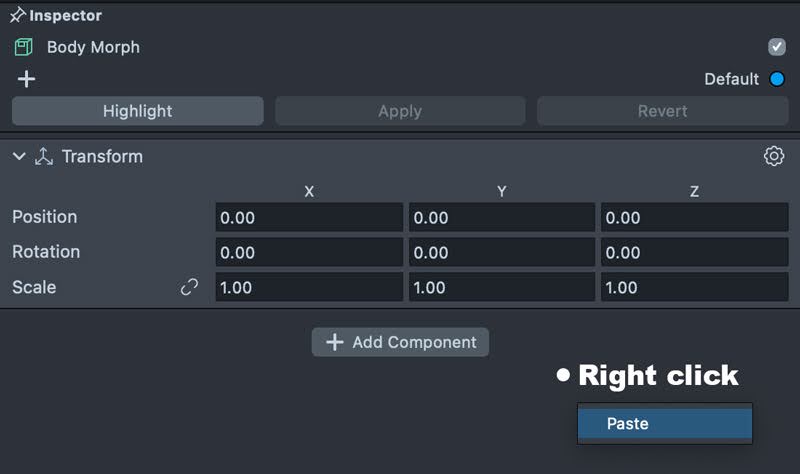Image resolution: width=800 pixels, height=474 pixels.
Task: Uncheck the Body Morph enabled checkbox
Action: click(x=776, y=47)
